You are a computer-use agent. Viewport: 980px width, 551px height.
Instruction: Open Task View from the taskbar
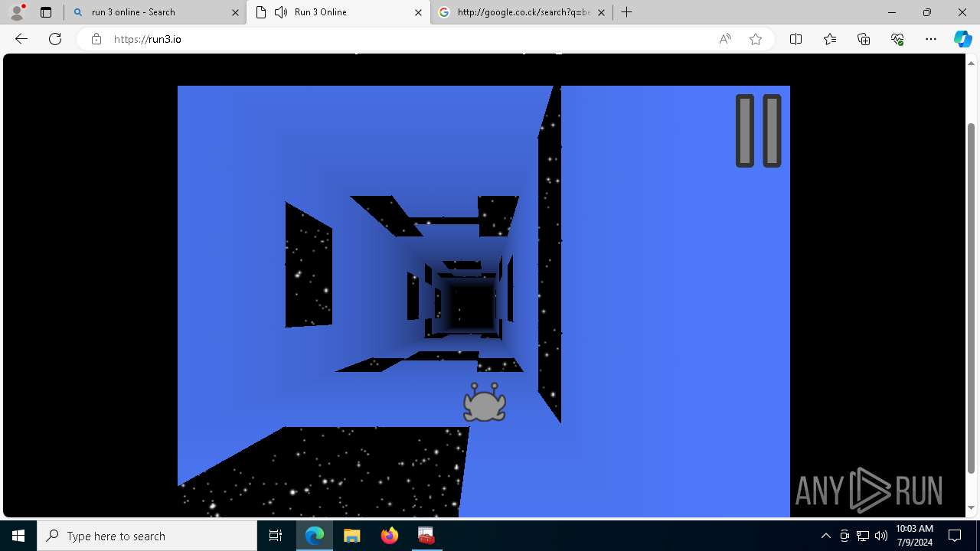(276, 536)
